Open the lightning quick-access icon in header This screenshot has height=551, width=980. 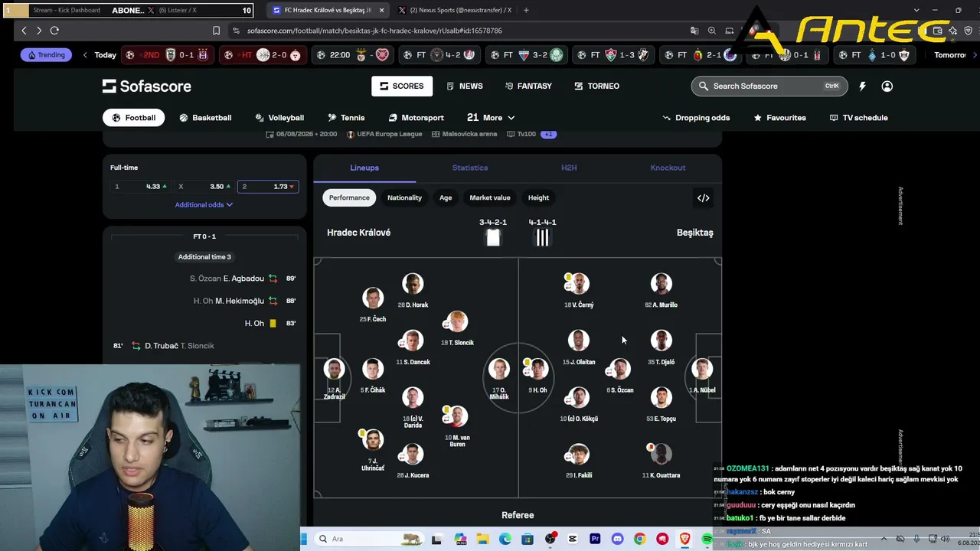pyautogui.click(x=862, y=86)
